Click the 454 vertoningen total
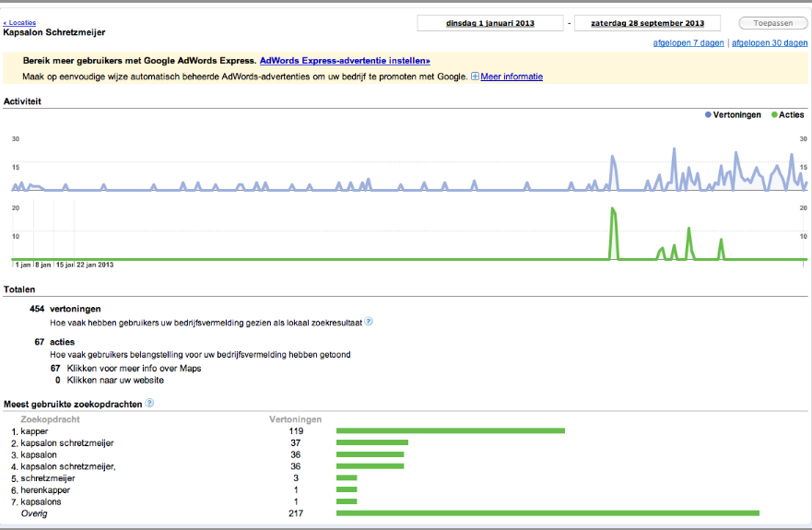This screenshot has width=812, height=530. click(65, 309)
